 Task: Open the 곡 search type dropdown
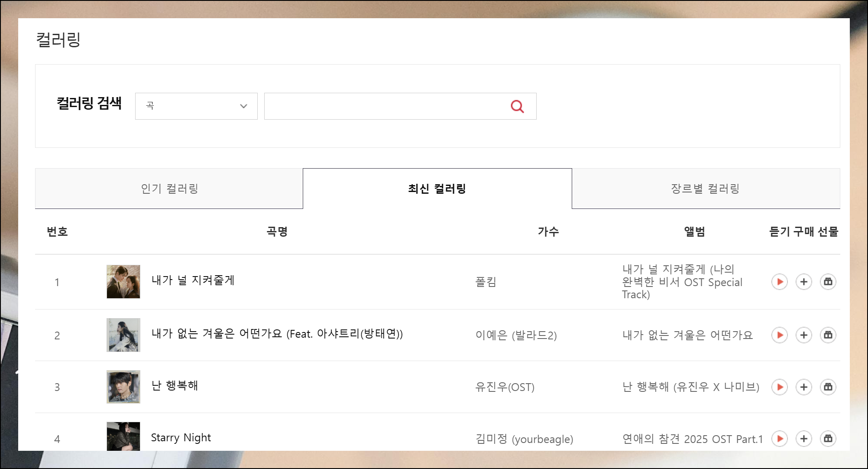click(196, 106)
